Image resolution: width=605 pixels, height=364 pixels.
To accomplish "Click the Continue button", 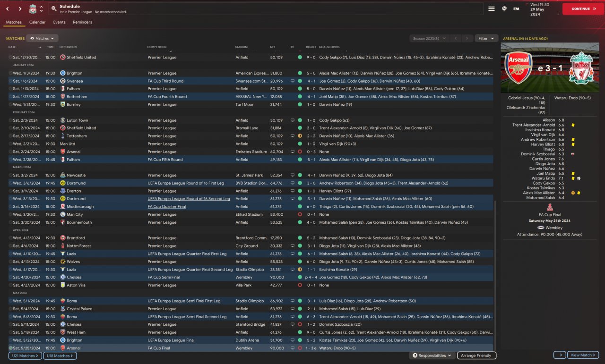I will (x=583, y=9).
